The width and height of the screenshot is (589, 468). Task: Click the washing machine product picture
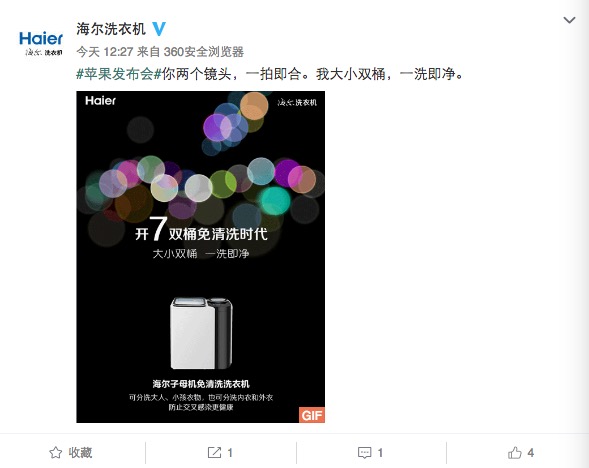click(x=201, y=333)
